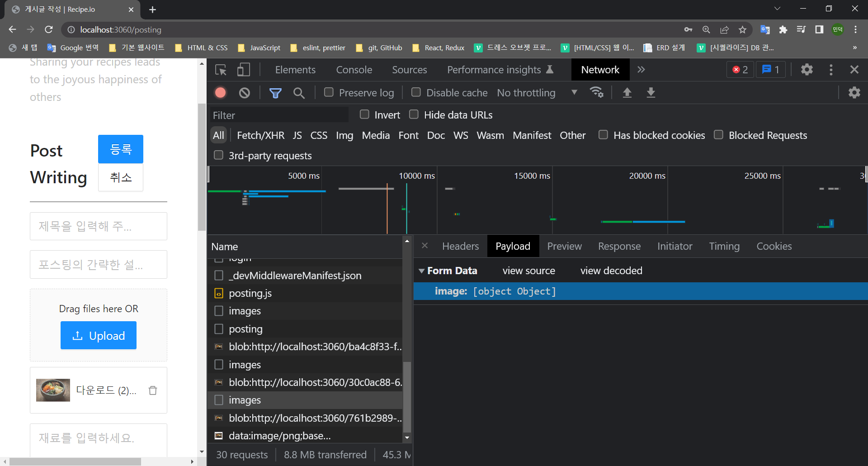Click view source link
This screenshot has height=466, width=868.
point(529,271)
